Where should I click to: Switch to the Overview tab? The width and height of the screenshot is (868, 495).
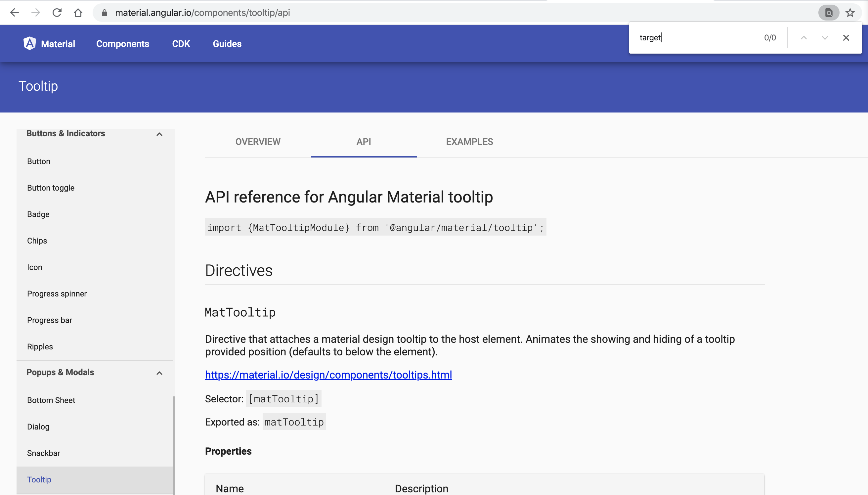tap(258, 142)
